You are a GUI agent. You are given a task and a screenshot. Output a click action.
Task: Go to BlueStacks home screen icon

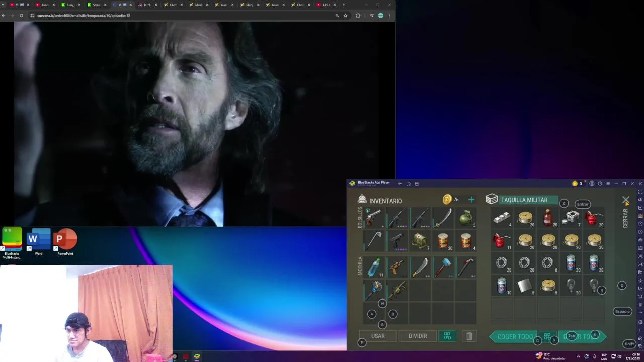click(408, 184)
